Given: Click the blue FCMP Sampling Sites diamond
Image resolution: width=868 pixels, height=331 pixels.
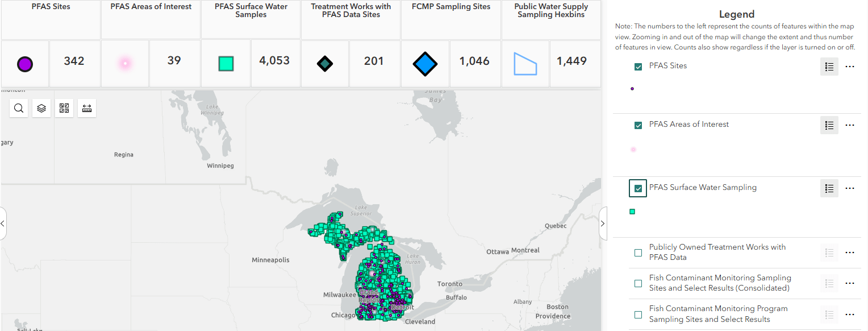Looking at the screenshot, I should pyautogui.click(x=425, y=64).
